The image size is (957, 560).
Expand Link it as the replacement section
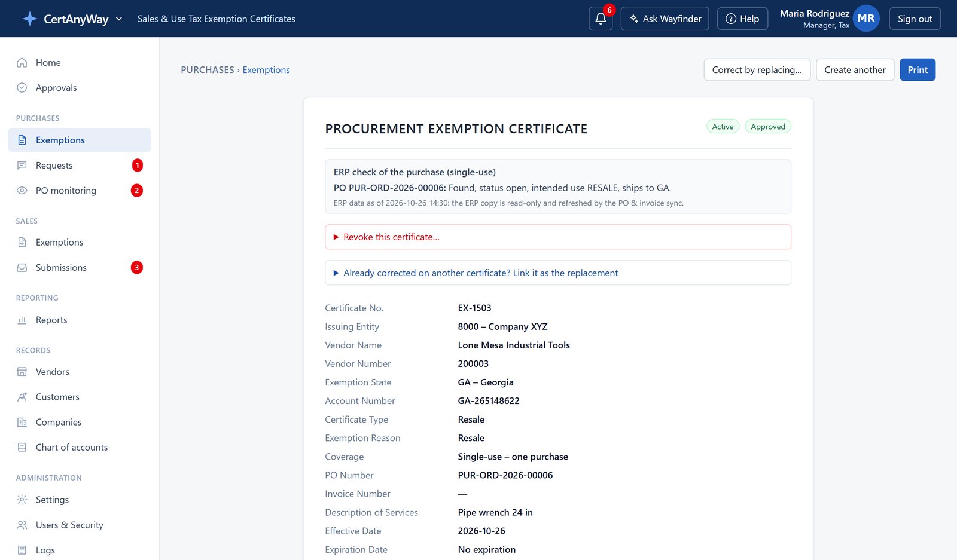pos(558,273)
